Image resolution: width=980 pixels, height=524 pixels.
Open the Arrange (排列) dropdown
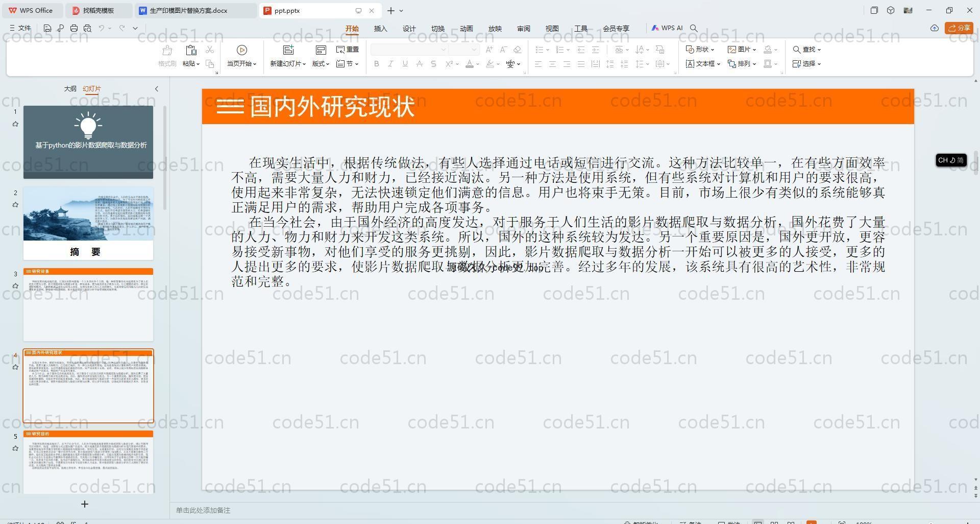tap(742, 64)
